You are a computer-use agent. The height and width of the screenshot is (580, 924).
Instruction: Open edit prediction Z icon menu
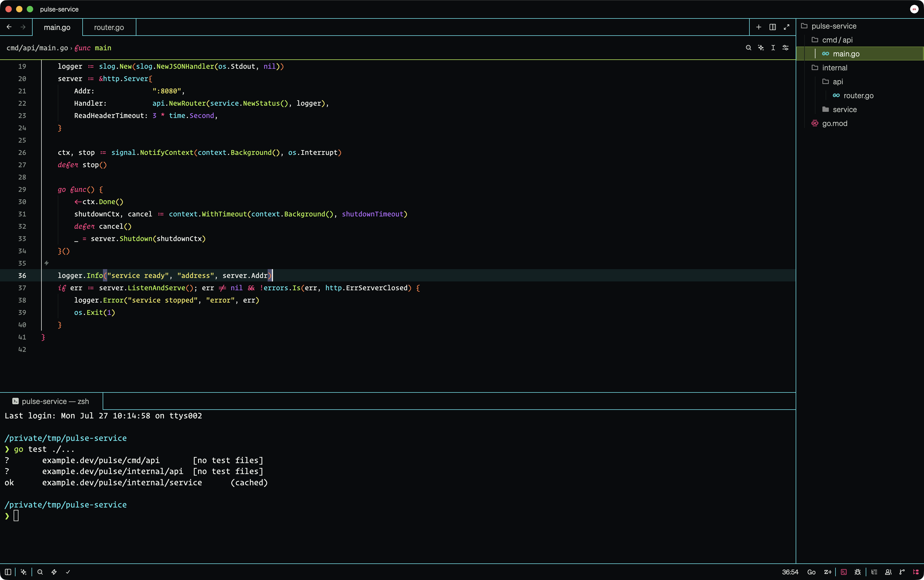[x=827, y=572]
